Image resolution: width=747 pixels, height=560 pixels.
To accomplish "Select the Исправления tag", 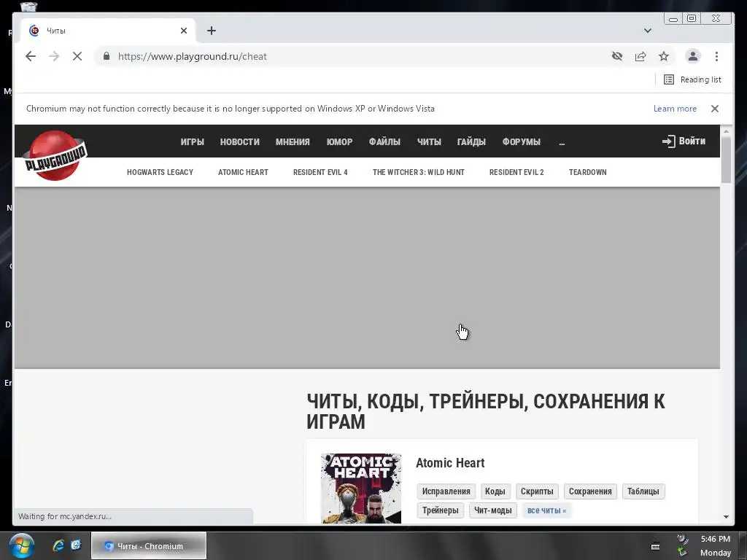I will pyautogui.click(x=446, y=491).
